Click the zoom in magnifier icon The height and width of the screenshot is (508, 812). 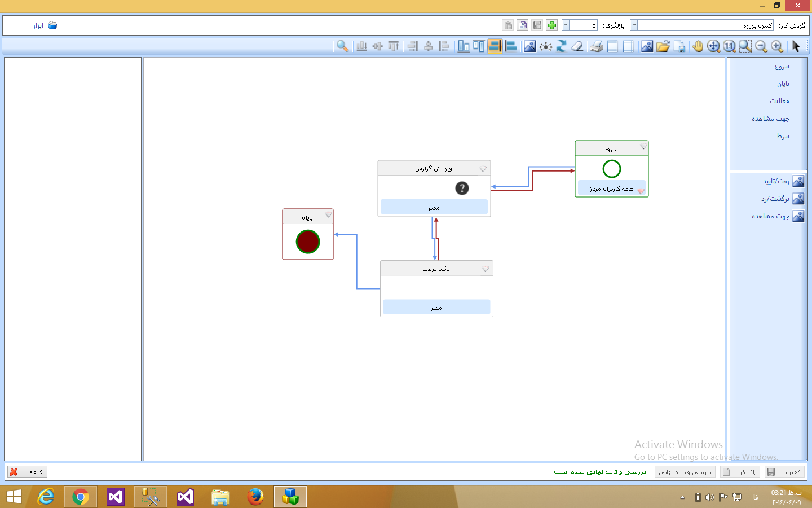[777, 46]
